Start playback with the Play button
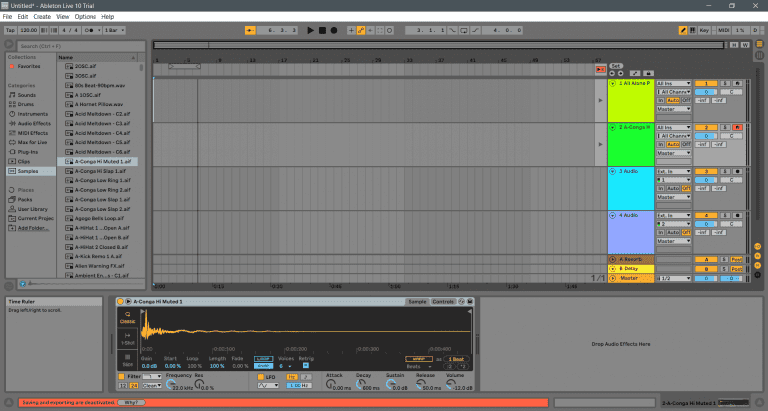This screenshot has height=411, width=768. tap(310, 30)
